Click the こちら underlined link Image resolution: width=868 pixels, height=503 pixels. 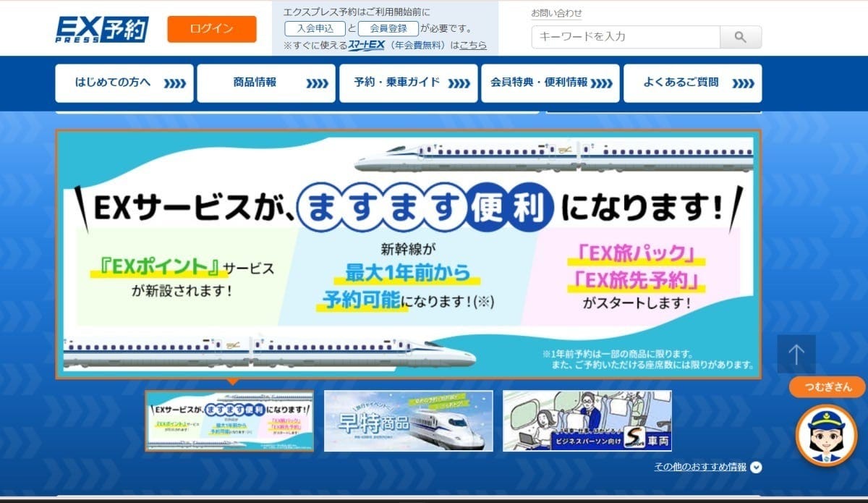click(x=474, y=44)
